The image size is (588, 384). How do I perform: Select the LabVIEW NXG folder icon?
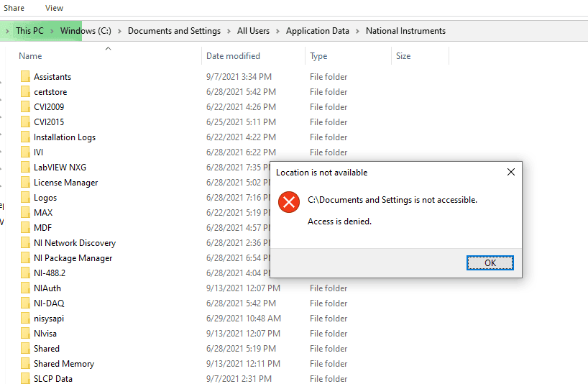click(25, 168)
